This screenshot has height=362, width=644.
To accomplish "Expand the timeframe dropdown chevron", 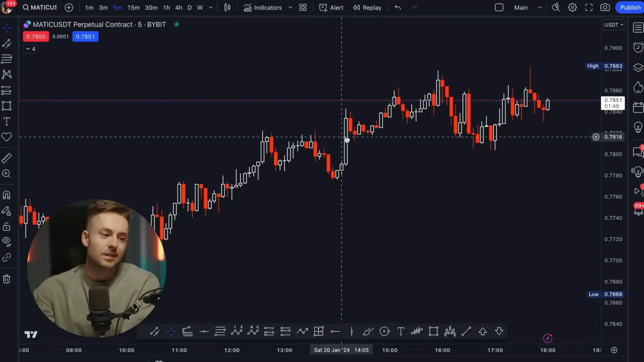I will tap(211, 7).
